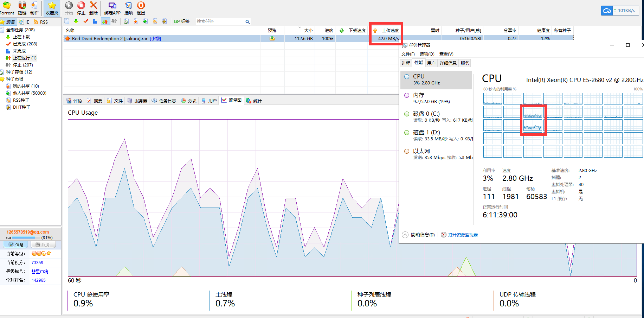Click the 标签 tag button
This screenshot has height=318, width=644.
tap(182, 21)
